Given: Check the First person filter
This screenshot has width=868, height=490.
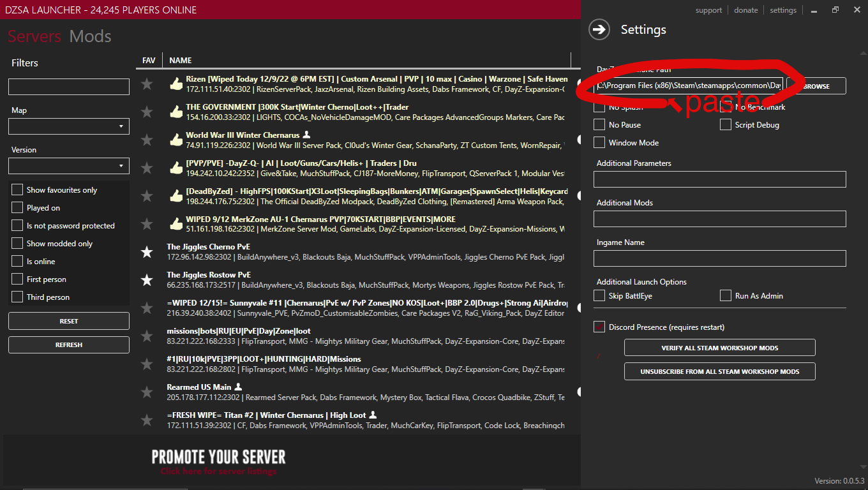Looking at the screenshot, I should click(x=17, y=279).
